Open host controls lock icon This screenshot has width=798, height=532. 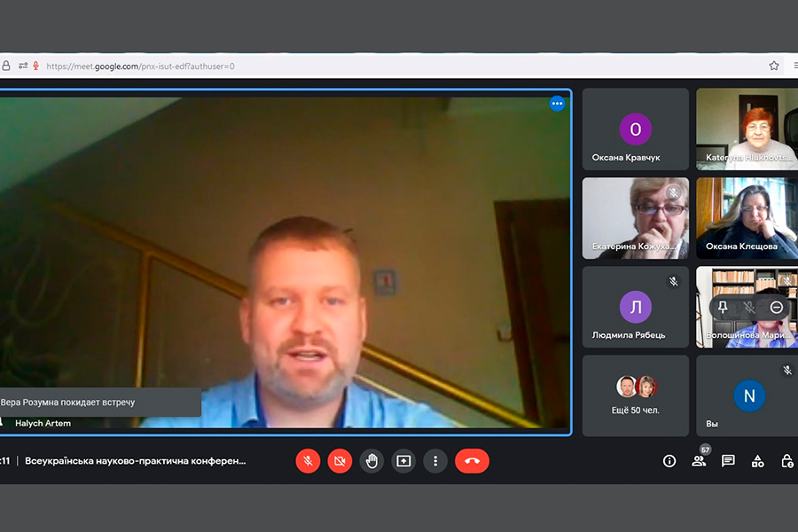pos(787,461)
